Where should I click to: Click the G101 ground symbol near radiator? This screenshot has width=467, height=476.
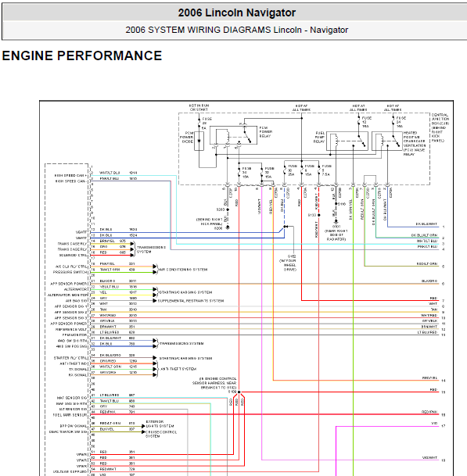[x=336, y=222]
